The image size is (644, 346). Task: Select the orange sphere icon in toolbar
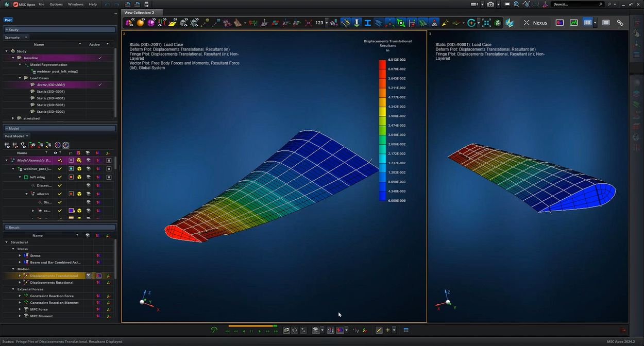click(x=140, y=23)
